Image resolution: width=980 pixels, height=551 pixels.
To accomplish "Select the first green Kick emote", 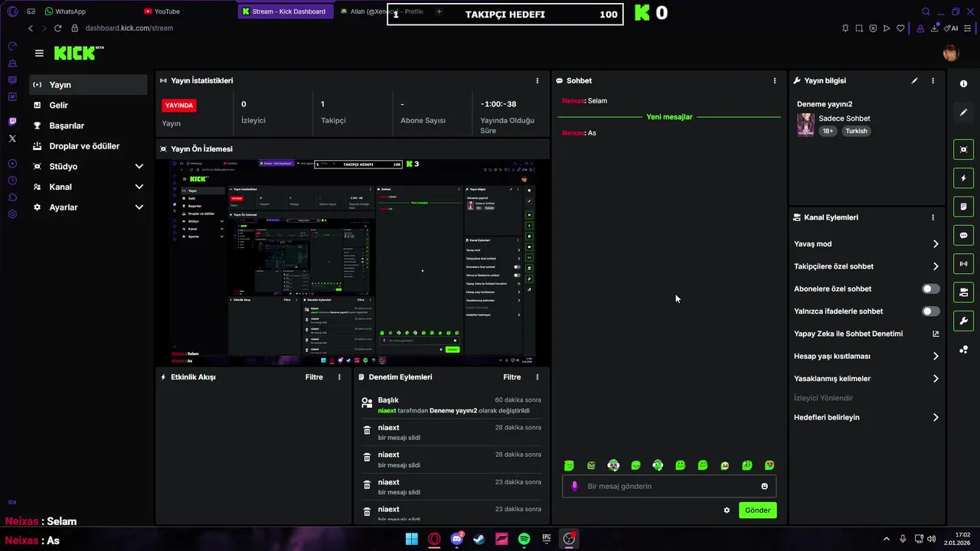I will click(569, 465).
